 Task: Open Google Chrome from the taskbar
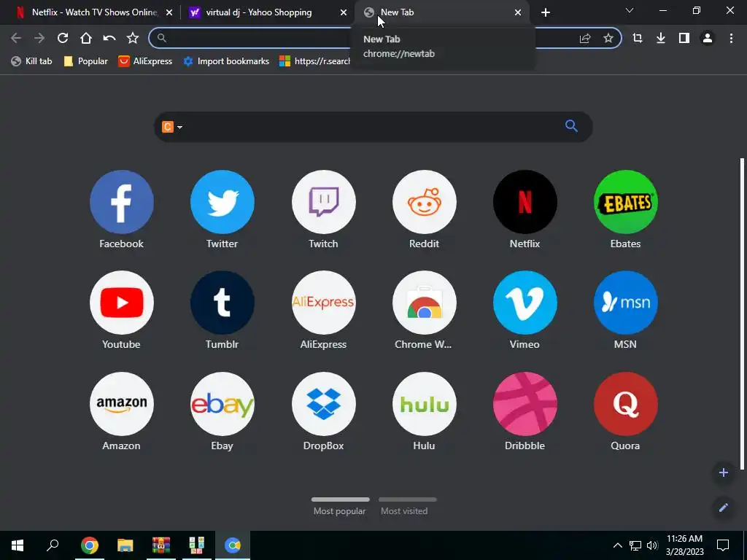[x=90, y=545]
